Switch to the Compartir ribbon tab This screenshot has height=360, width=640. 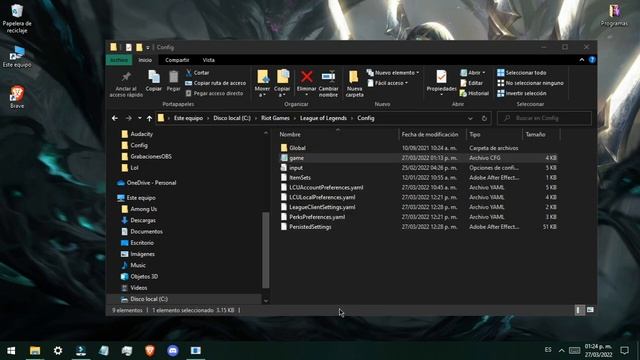click(177, 60)
